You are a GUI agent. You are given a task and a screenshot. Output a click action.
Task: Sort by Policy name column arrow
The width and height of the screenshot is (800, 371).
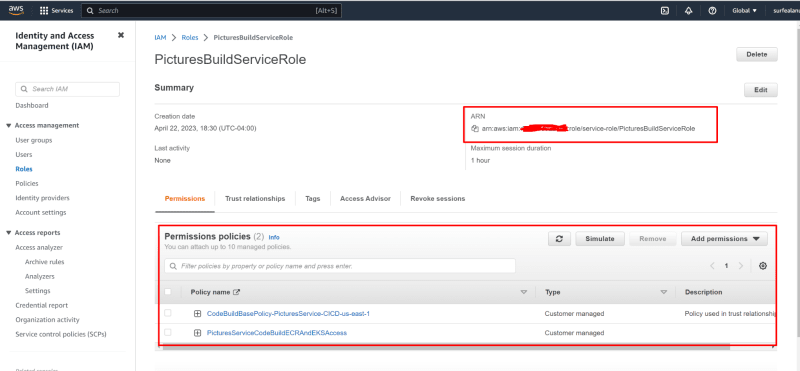[523, 292]
